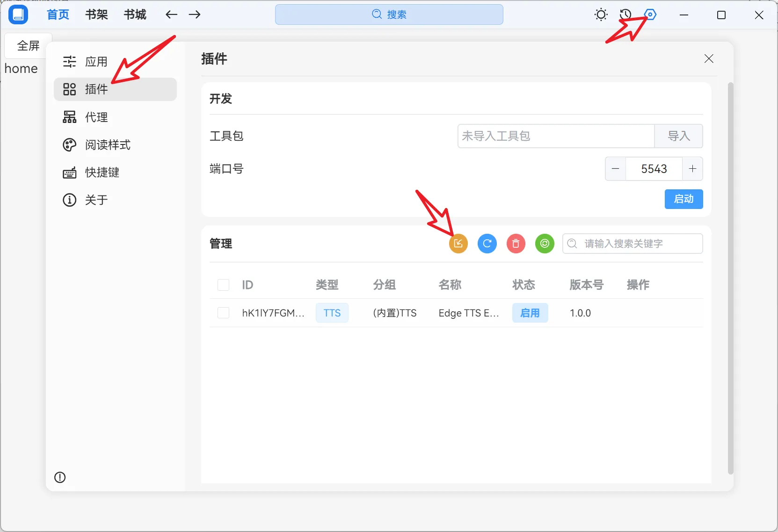Click the (内置)TTS group cell
The image size is (778, 532).
tap(395, 313)
